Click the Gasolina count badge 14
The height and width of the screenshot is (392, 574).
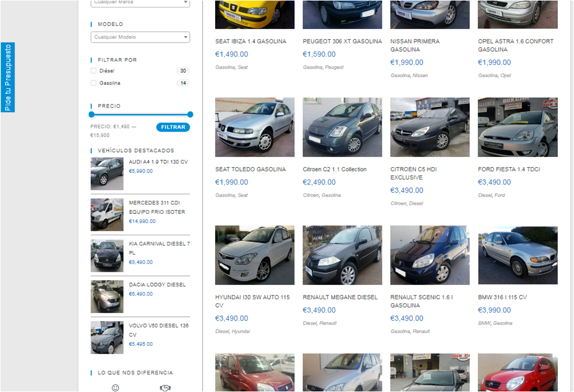[183, 83]
